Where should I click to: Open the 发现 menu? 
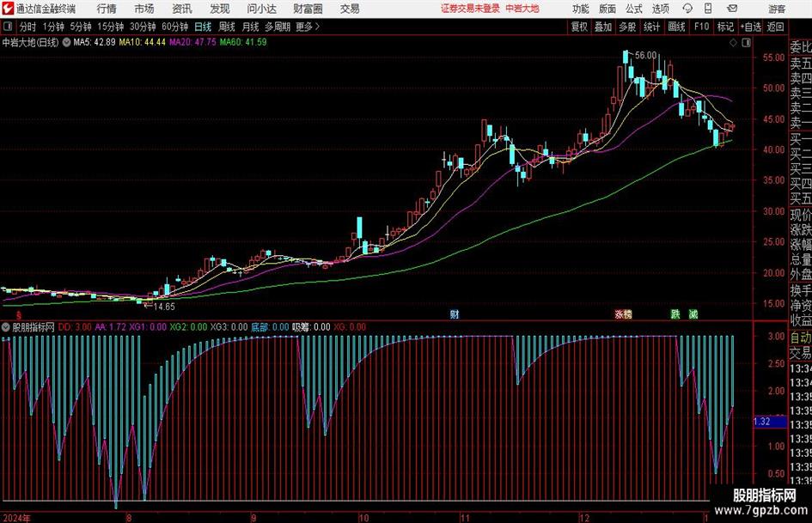pyautogui.click(x=220, y=9)
